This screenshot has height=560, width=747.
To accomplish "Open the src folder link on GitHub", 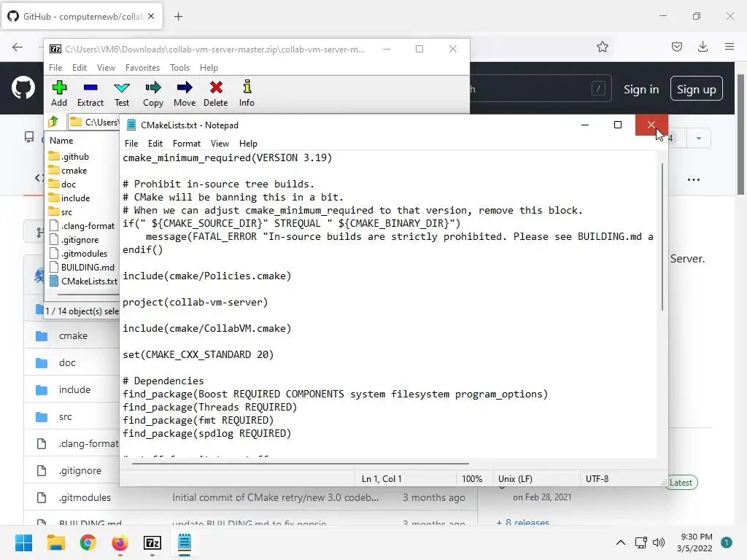I will point(65,416).
